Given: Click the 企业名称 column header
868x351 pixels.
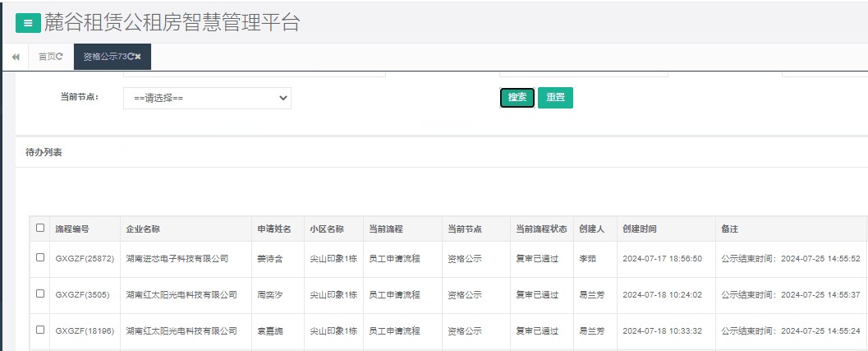Looking at the screenshot, I should pyautogui.click(x=143, y=229).
